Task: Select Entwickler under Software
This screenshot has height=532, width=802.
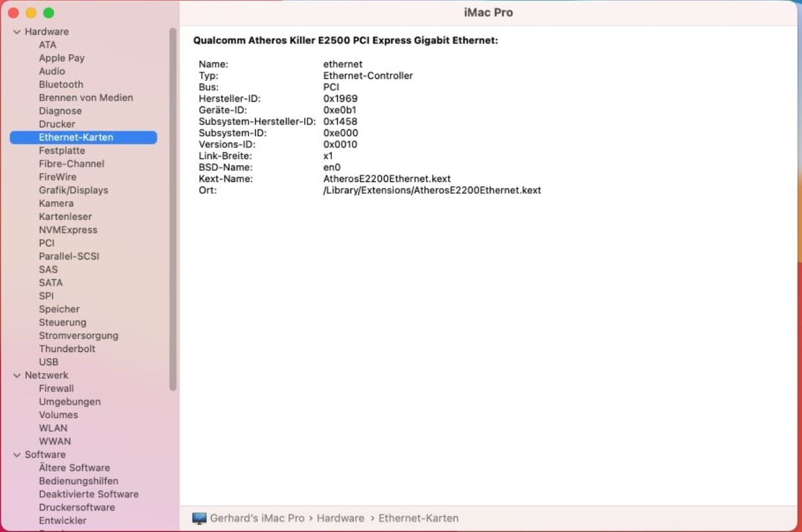Action: pos(62,520)
